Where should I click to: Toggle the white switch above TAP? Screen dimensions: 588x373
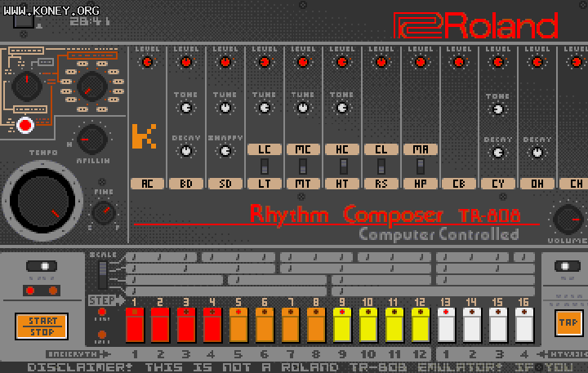click(568, 266)
